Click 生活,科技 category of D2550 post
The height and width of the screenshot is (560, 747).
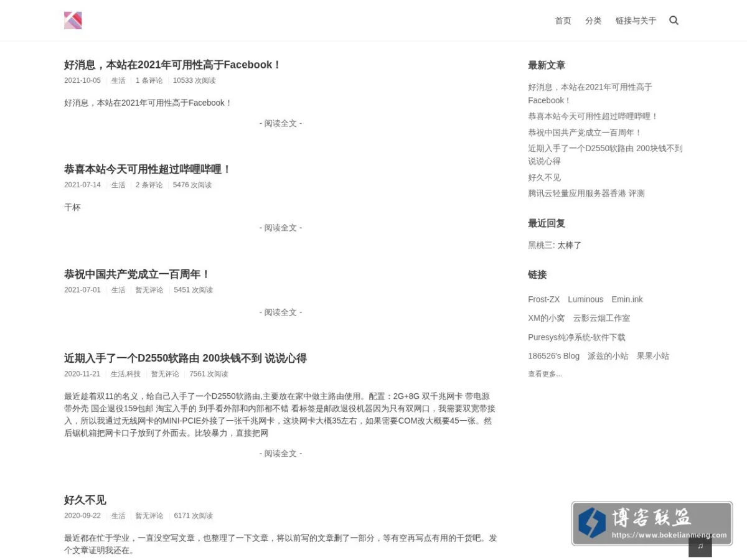point(126,375)
